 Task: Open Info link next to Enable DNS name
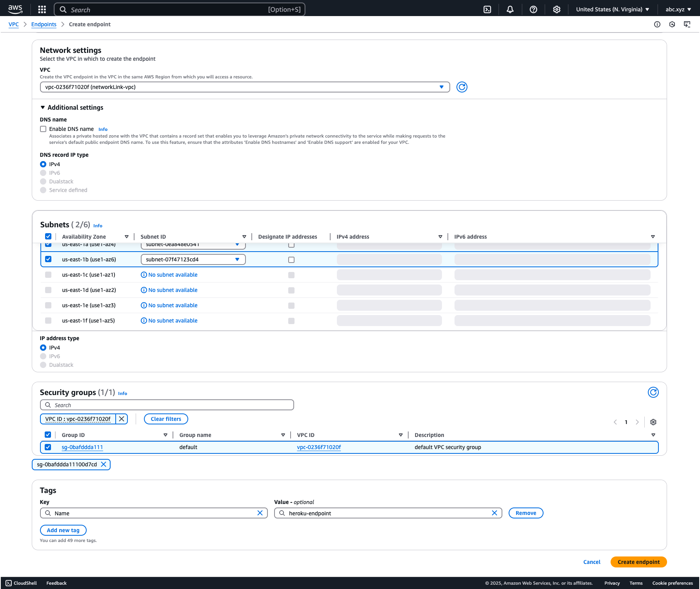coord(103,129)
